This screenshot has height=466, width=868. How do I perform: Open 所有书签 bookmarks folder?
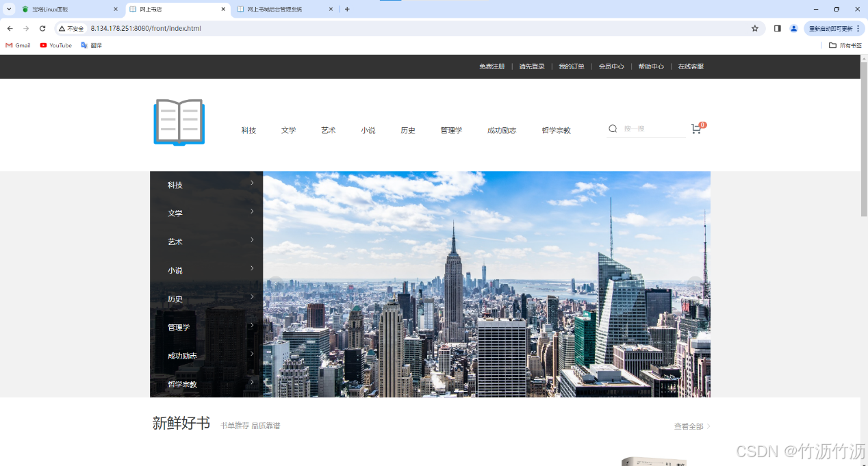pos(845,45)
